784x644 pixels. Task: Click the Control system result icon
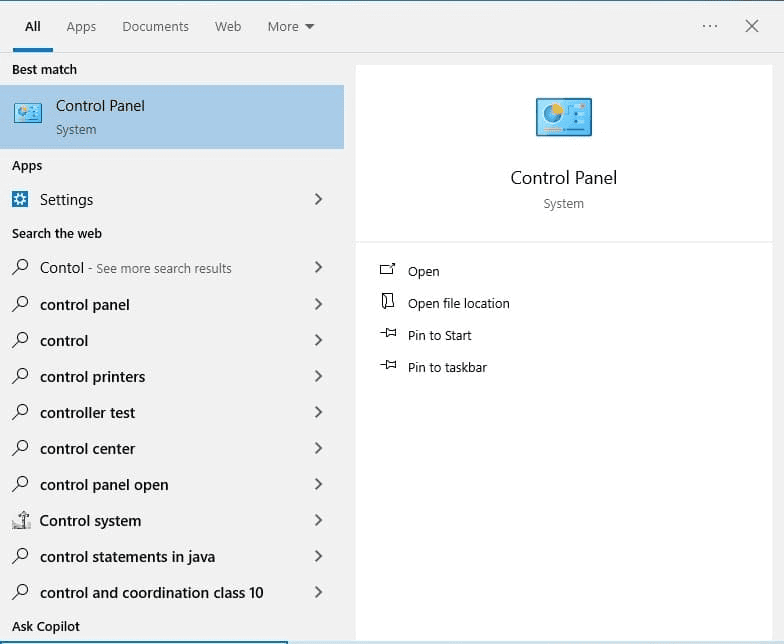pos(20,520)
